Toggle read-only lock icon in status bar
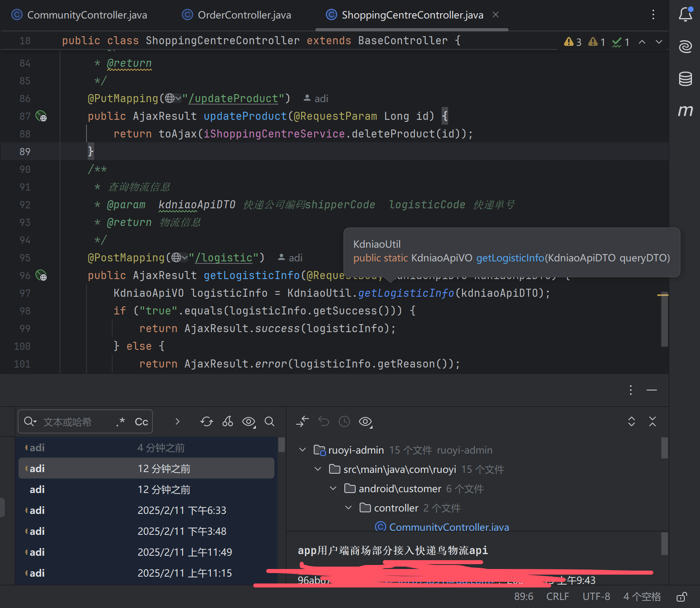The width and height of the screenshot is (700, 608). 681,597
